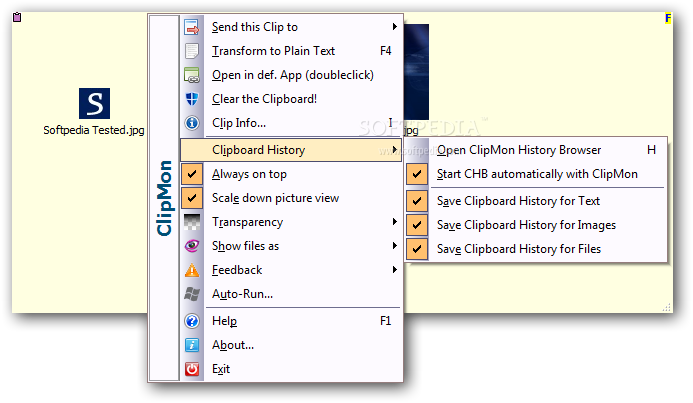Viewport: 693px width, 403px height.
Task: Expand the Send this Clip to submenu arrow
Action: pyautogui.click(x=395, y=27)
